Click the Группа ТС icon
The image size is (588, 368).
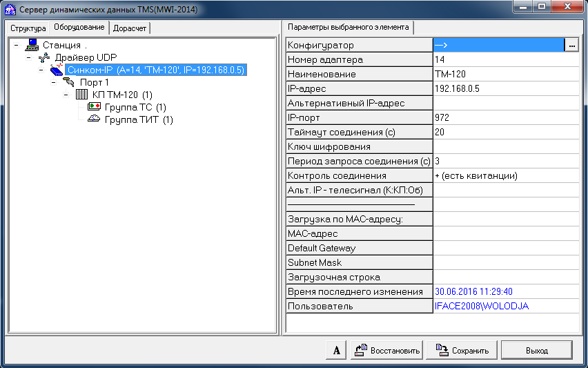coord(94,107)
